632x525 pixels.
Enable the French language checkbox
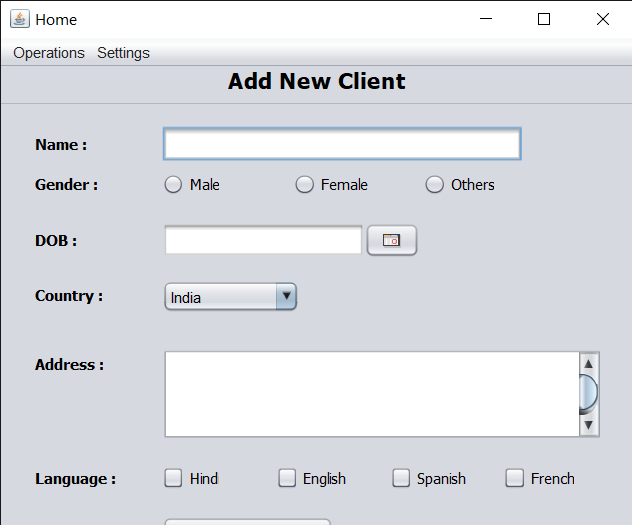pos(515,478)
